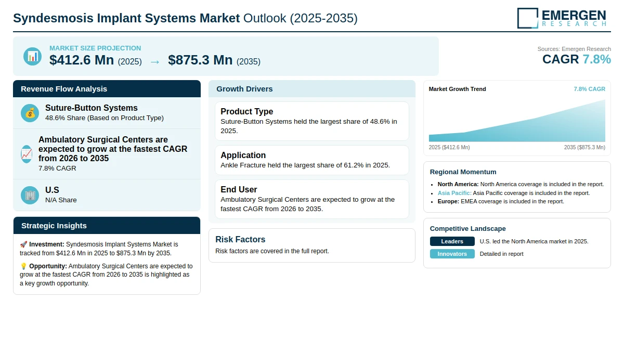The height and width of the screenshot is (364, 624).
Task: Click the lightbulb Opportunity icon
Action: point(23,266)
